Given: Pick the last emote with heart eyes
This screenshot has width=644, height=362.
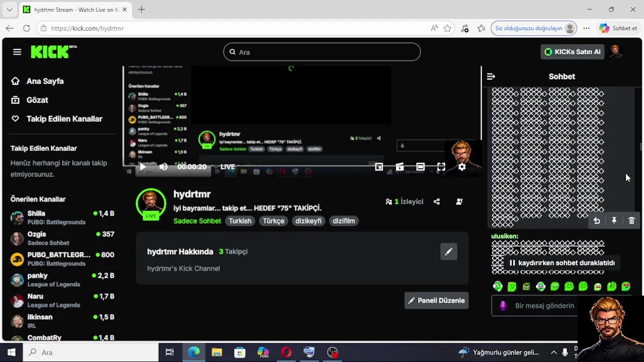Looking at the screenshot, I should [626, 287].
